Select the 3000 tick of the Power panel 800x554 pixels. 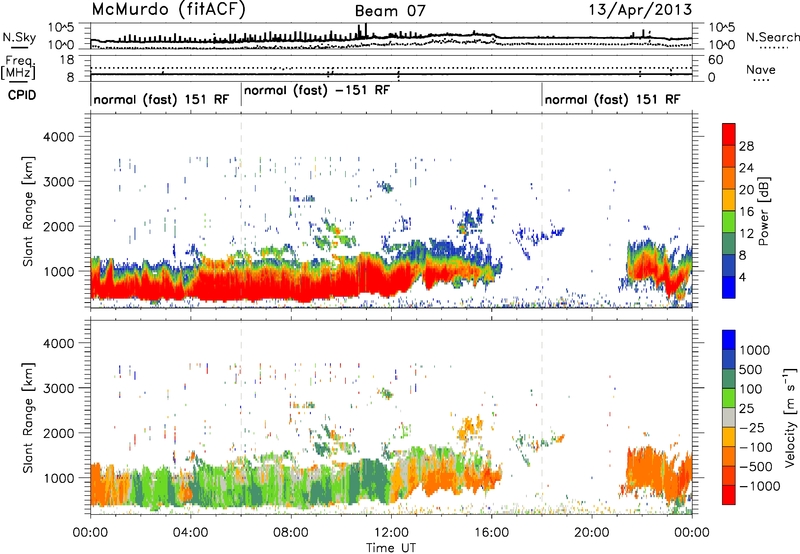click(x=58, y=182)
